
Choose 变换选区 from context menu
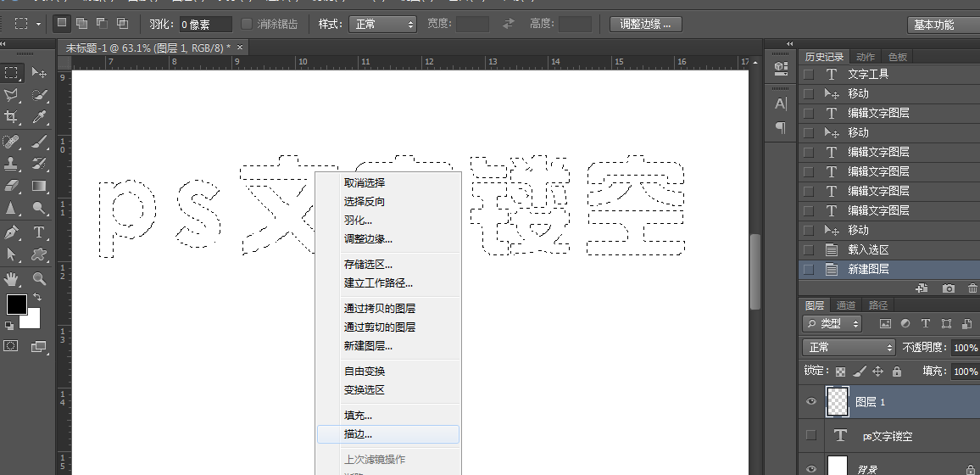[365, 390]
